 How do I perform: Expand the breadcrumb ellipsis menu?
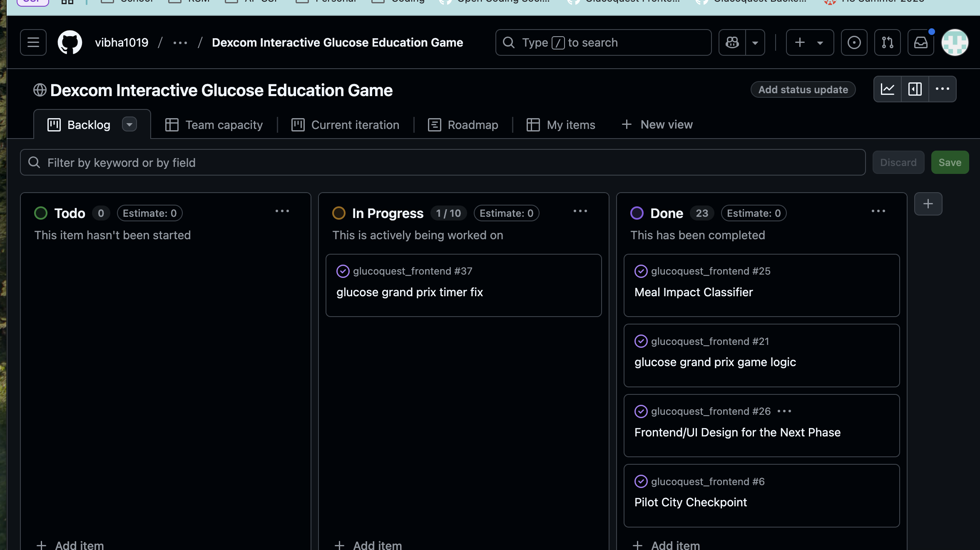tap(180, 42)
